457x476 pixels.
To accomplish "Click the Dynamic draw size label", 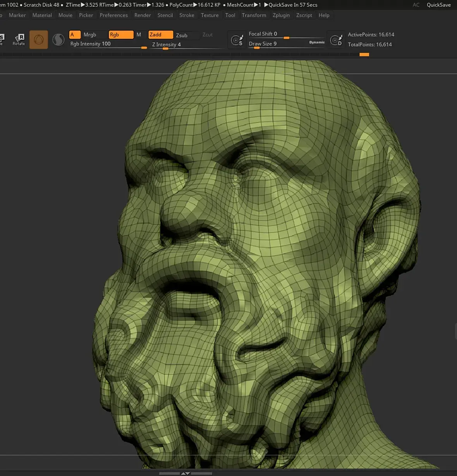I will (x=317, y=42).
